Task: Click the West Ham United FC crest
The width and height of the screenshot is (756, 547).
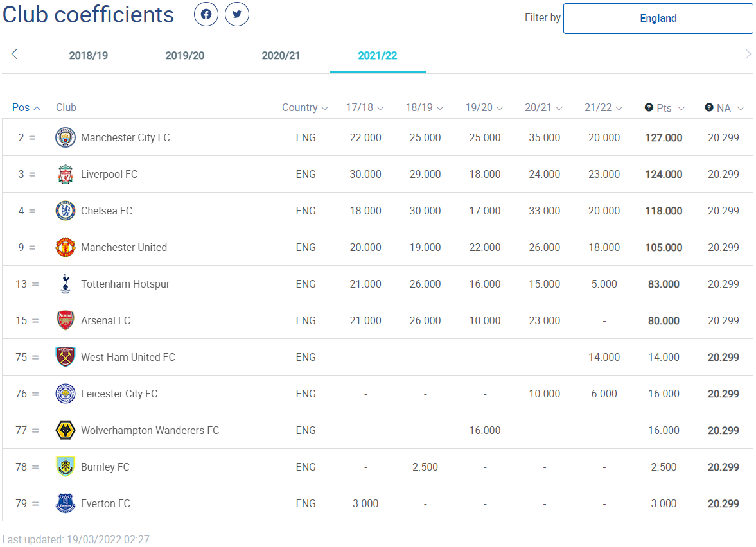Action: (66, 357)
